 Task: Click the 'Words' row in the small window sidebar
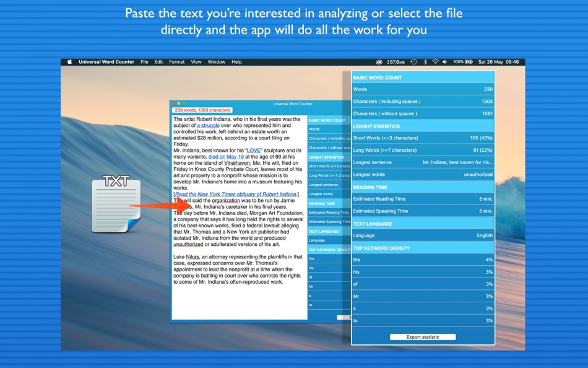point(329,129)
